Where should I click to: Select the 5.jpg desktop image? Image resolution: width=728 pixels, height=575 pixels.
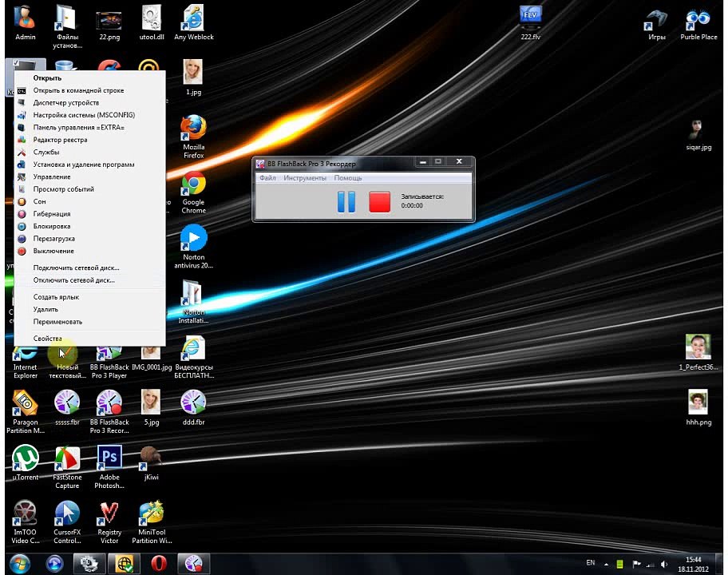point(152,407)
